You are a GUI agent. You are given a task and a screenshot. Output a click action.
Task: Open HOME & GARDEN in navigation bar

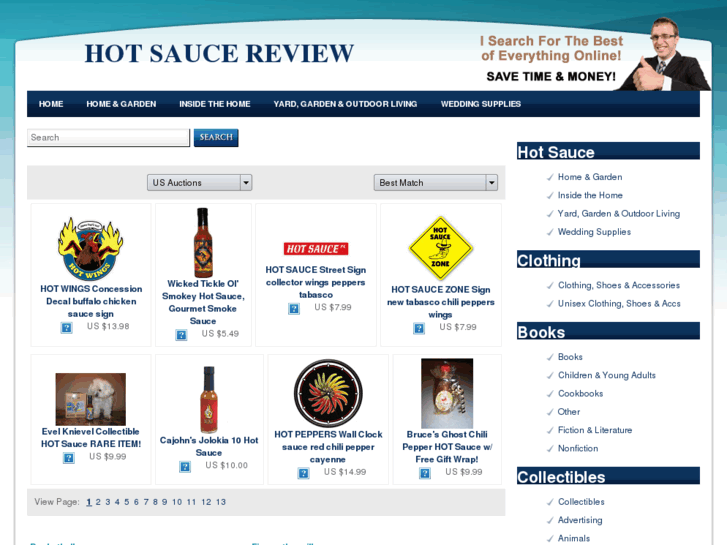click(121, 104)
